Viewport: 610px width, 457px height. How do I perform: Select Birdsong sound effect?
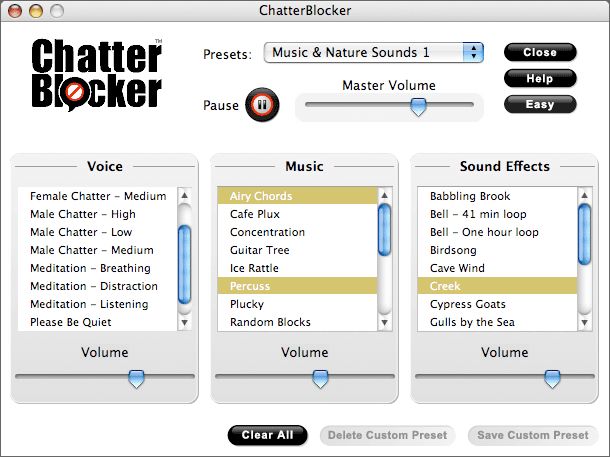click(x=497, y=250)
